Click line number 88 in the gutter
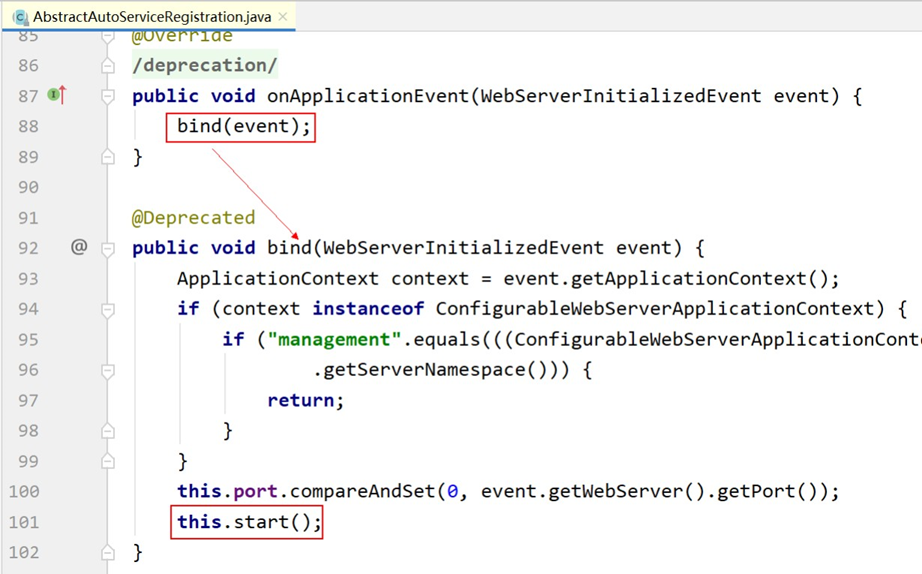922x574 pixels. coord(28,126)
